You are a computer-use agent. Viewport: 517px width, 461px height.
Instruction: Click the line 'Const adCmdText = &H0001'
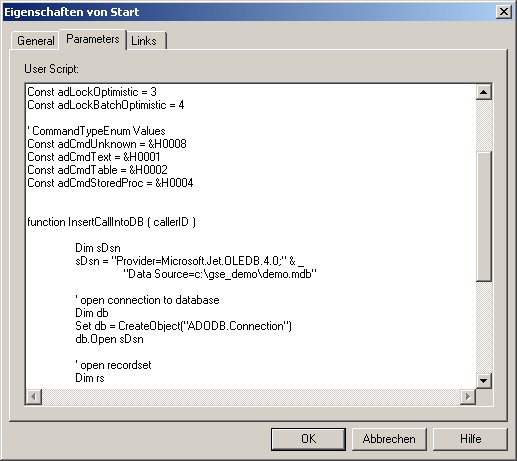[94, 157]
